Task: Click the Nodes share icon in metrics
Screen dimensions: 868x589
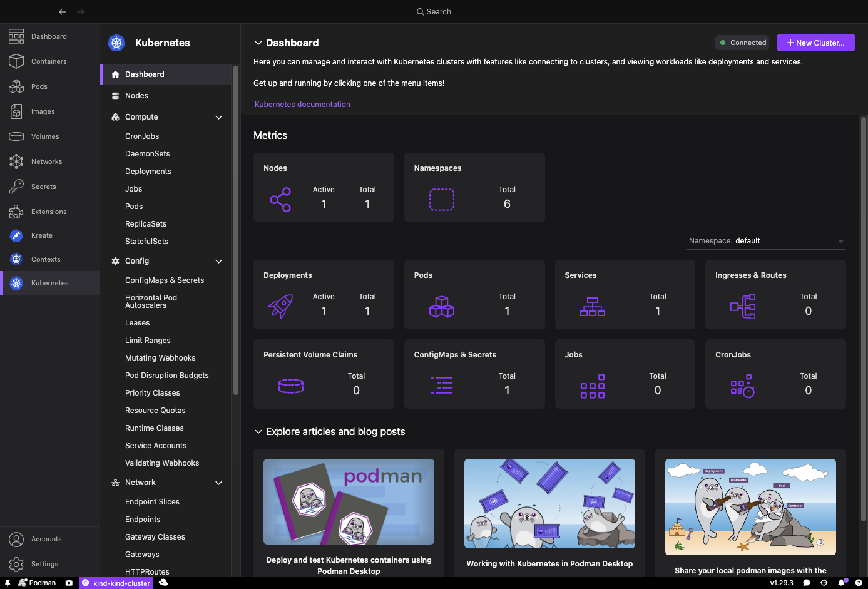Action: tap(280, 200)
